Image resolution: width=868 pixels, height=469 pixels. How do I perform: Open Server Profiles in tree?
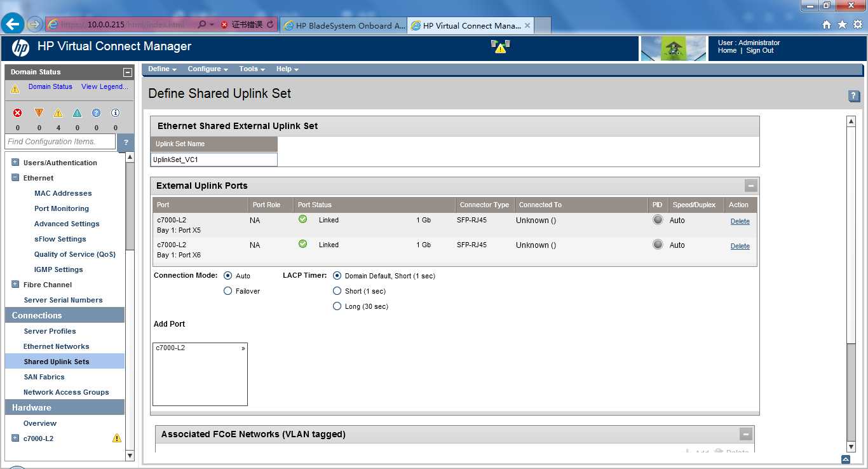pos(50,331)
